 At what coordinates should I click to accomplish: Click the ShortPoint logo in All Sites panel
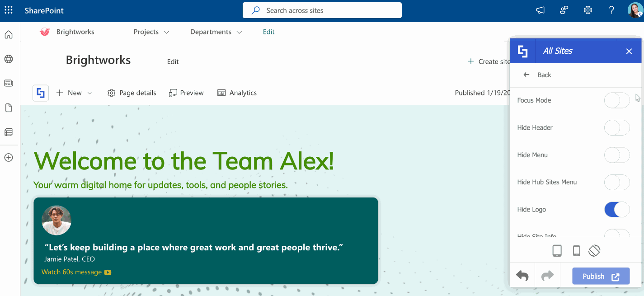pos(522,51)
